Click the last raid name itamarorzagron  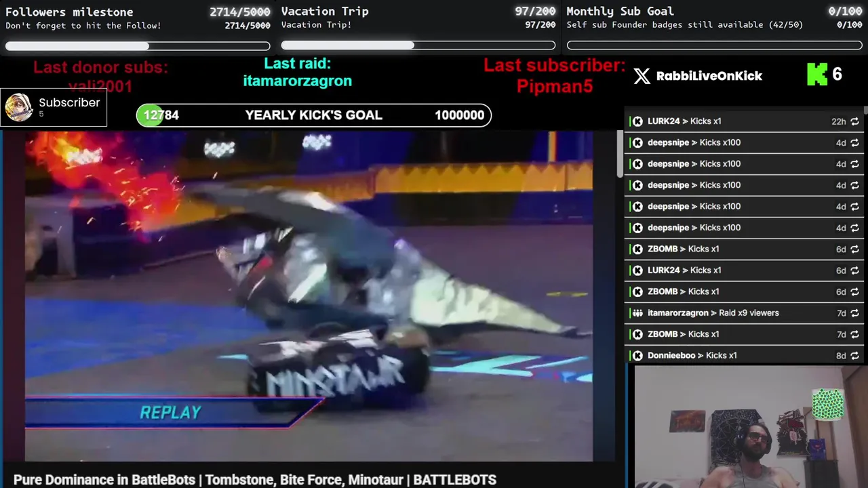tap(298, 81)
